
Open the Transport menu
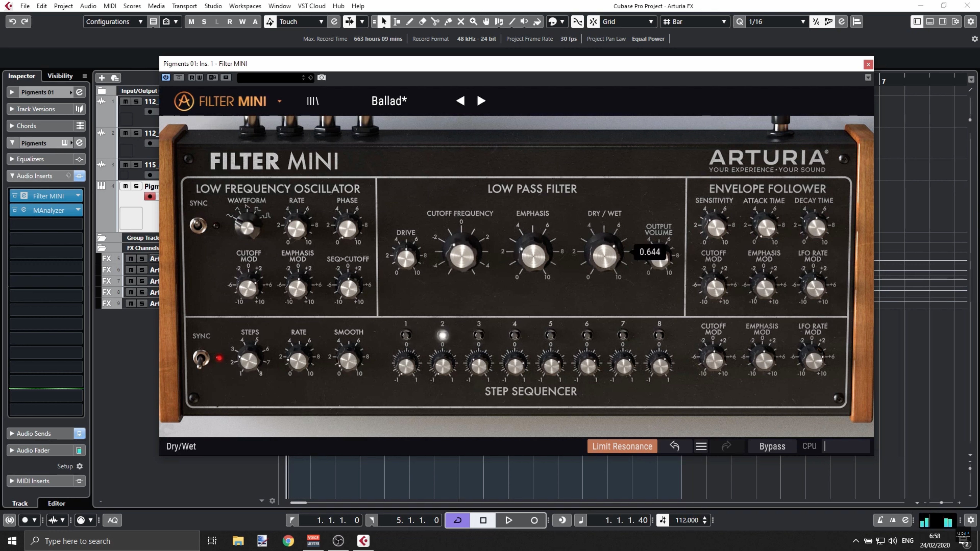pos(184,6)
